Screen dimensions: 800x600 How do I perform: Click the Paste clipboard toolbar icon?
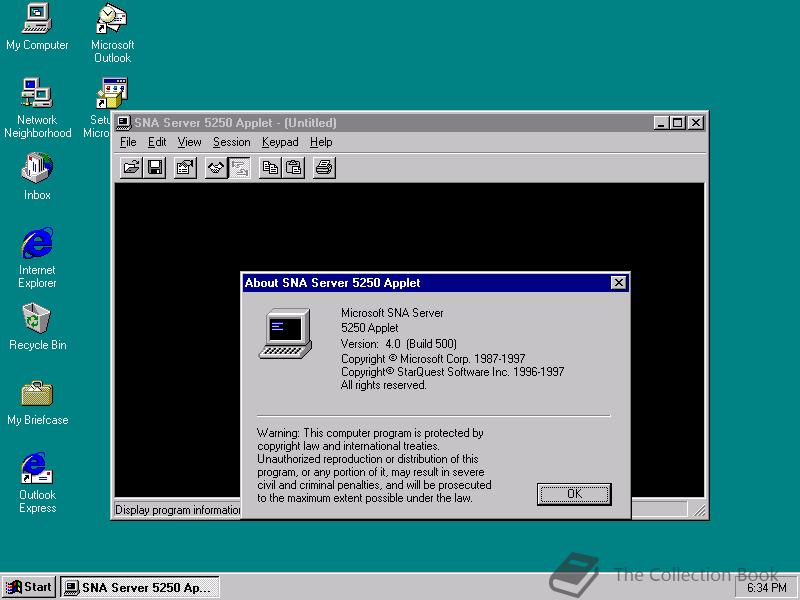click(294, 167)
